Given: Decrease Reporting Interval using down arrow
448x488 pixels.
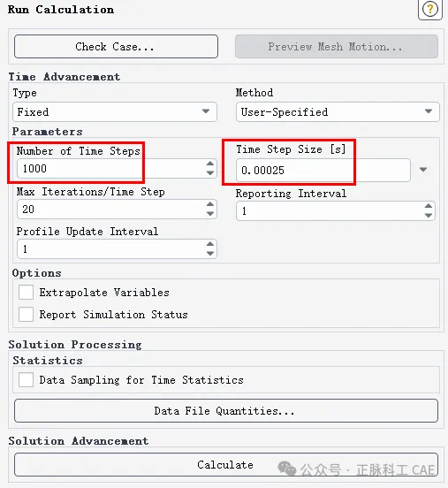Looking at the screenshot, I should (429, 216).
